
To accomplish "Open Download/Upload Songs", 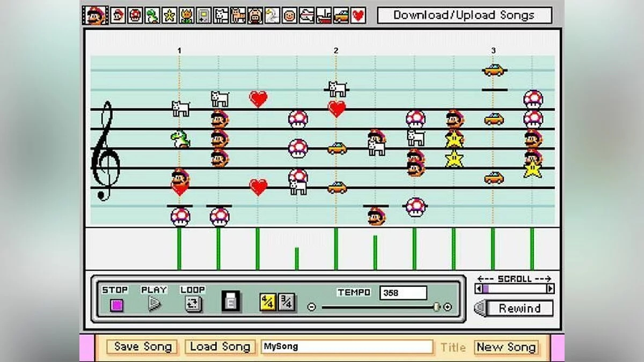I will (x=464, y=15).
